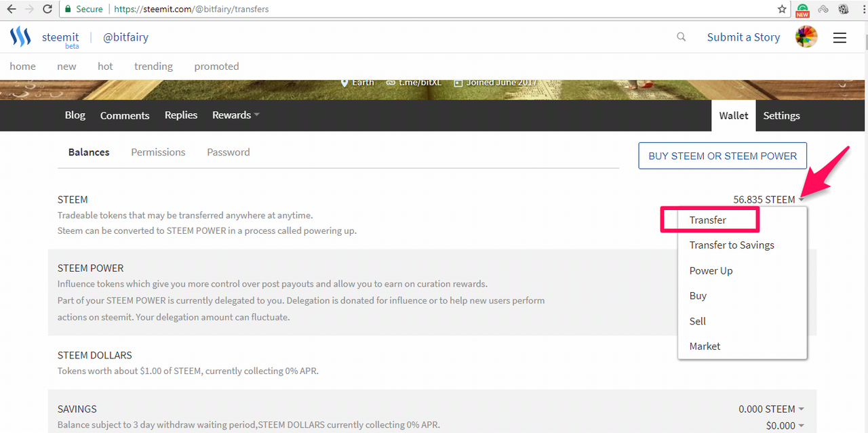Select the Balances sub-tab
This screenshot has width=868, height=433.
click(89, 152)
